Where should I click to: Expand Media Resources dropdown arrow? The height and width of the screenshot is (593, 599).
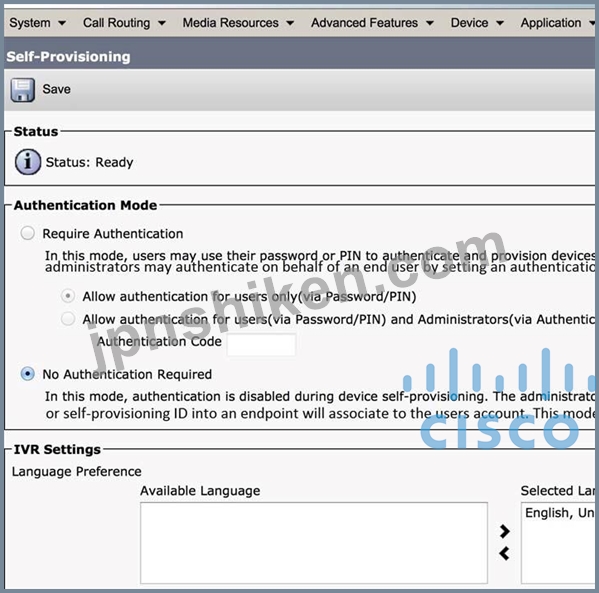(290, 23)
